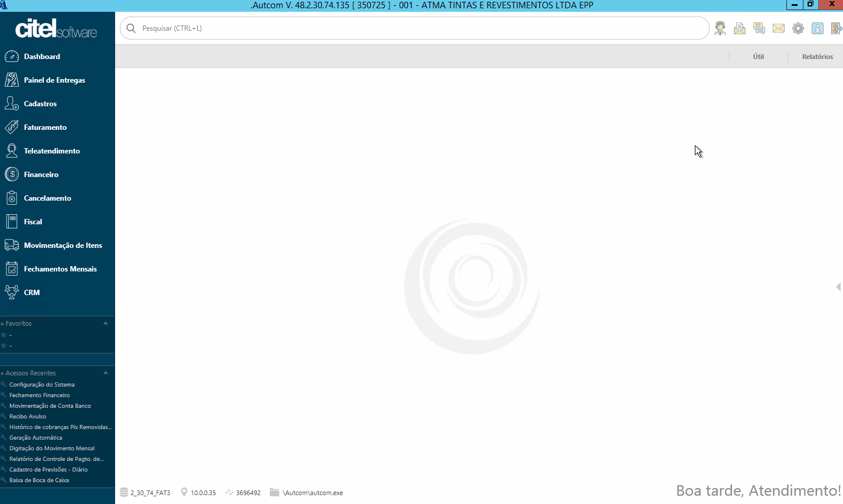The width and height of the screenshot is (843, 504).
Task: Click the Pesquisar search field
Action: click(414, 28)
